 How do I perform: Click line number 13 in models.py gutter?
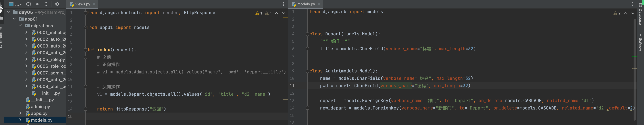pos(292,101)
